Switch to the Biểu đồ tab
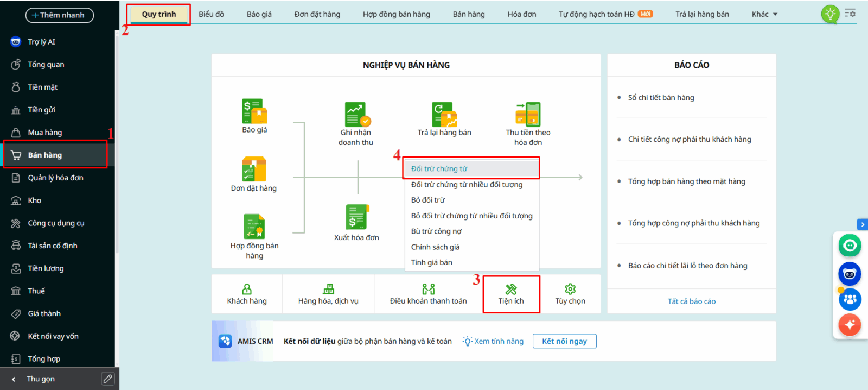 [211, 14]
